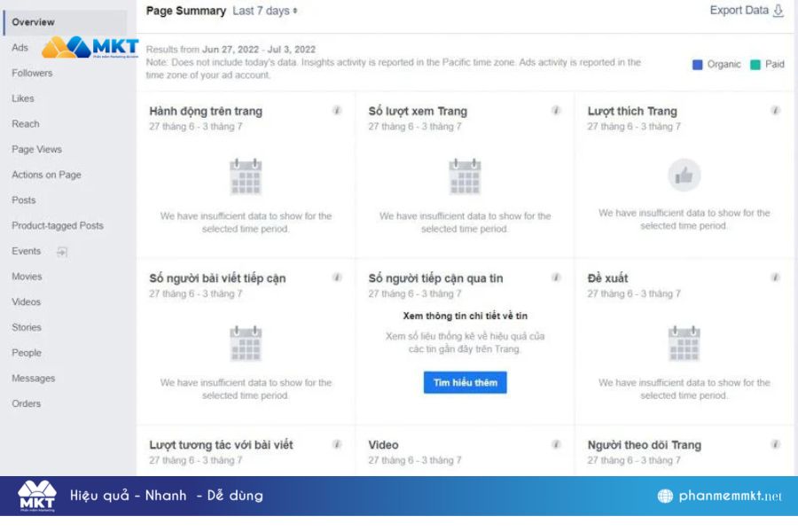798x532 pixels.
Task: Click the info icon on Lượt tương tác với bài viết
Action: (337, 444)
